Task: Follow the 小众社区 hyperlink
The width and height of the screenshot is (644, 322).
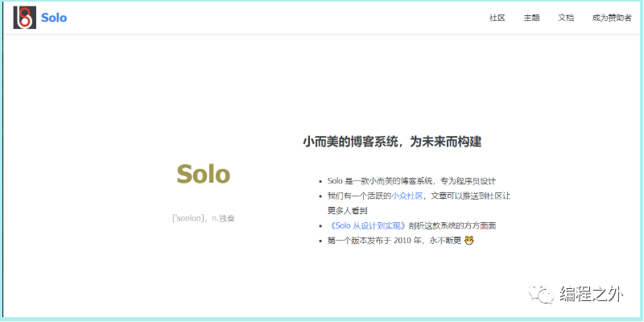Action: 407,196
